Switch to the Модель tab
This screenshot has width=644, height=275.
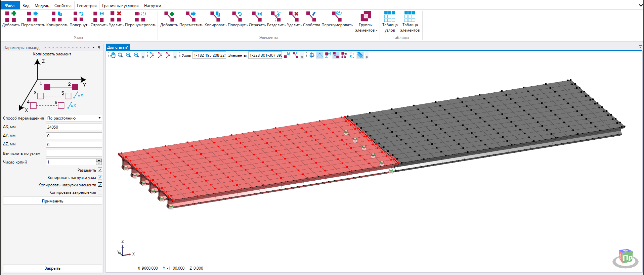(x=42, y=6)
